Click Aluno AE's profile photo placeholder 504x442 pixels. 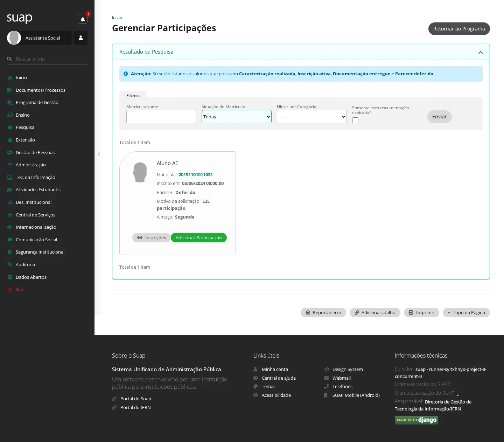[x=140, y=172]
